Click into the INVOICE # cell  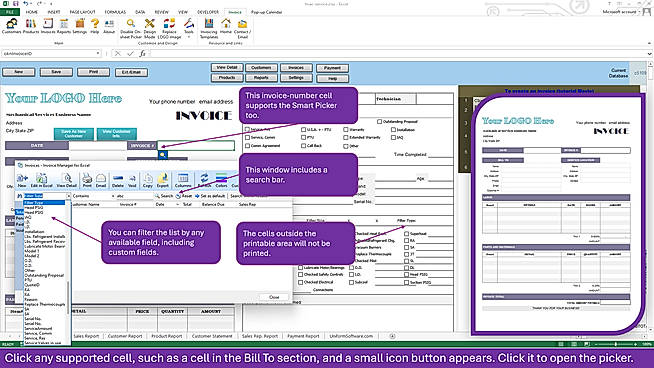pyautogui.click(x=196, y=145)
